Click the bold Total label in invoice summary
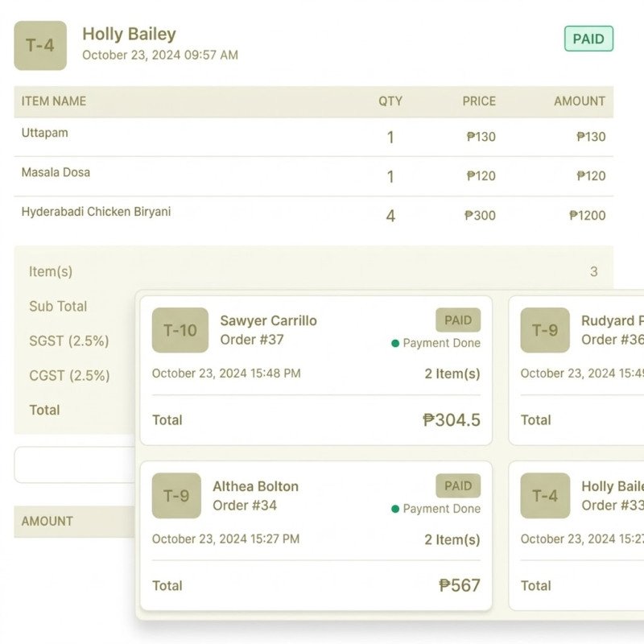644x644 pixels. [44, 410]
